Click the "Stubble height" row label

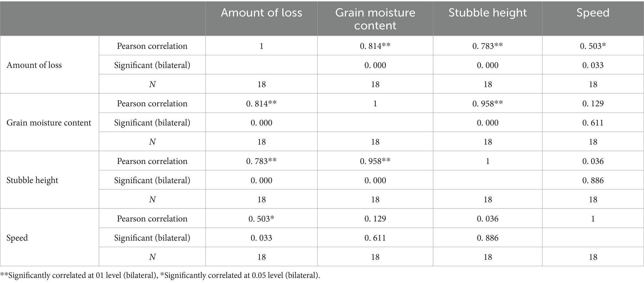point(32,180)
